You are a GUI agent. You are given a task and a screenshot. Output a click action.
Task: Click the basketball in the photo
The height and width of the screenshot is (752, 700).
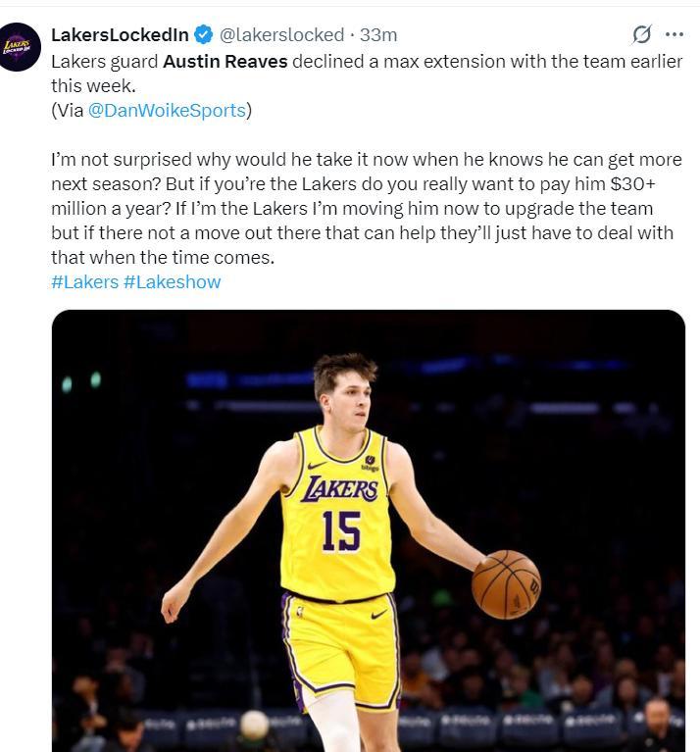click(x=506, y=583)
